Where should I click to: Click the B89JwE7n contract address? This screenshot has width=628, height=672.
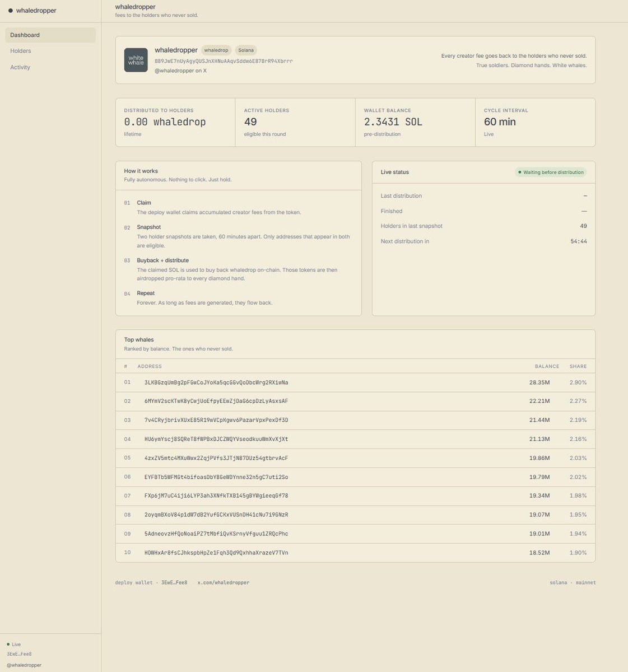coord(224,61)
